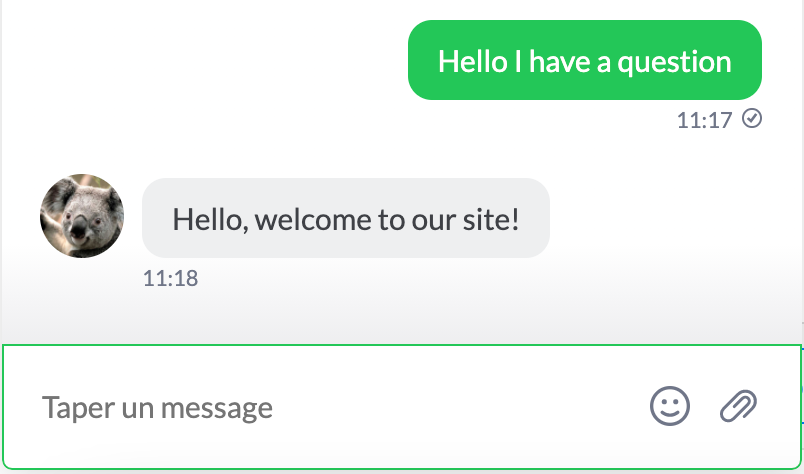This screenshot has height=474, width=804.
Task: Click the word "question" in the sent message
Action: [x=675, y=62]
